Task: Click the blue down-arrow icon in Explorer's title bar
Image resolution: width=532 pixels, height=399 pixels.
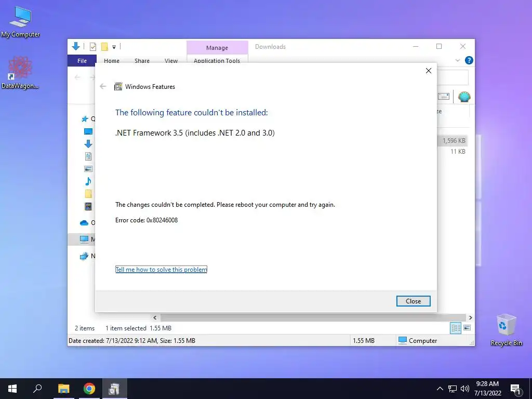Action: [x=76, y=46]
